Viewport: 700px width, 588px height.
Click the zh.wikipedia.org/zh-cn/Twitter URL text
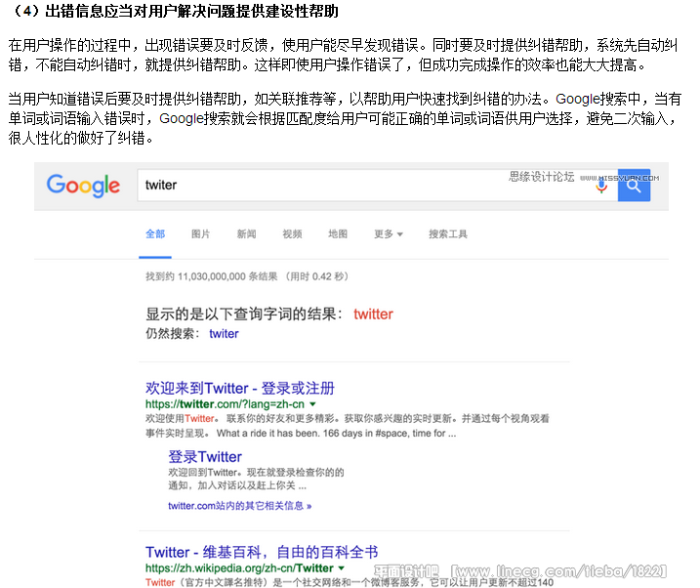[x=239, y=568]
